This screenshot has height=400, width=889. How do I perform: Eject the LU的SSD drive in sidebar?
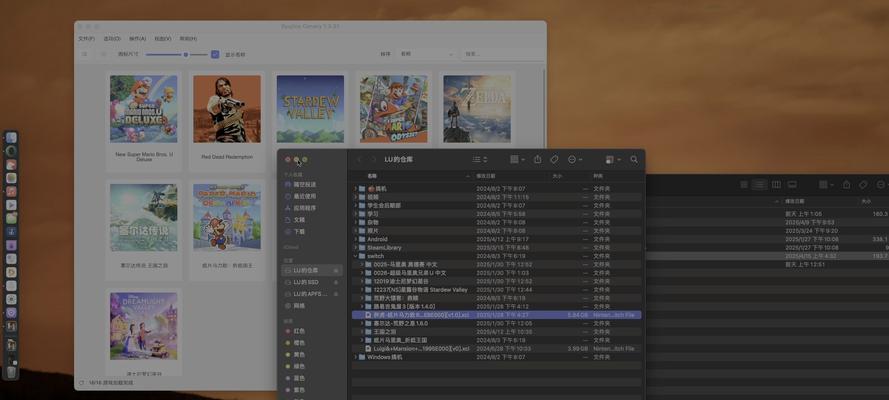coord(336,282)
